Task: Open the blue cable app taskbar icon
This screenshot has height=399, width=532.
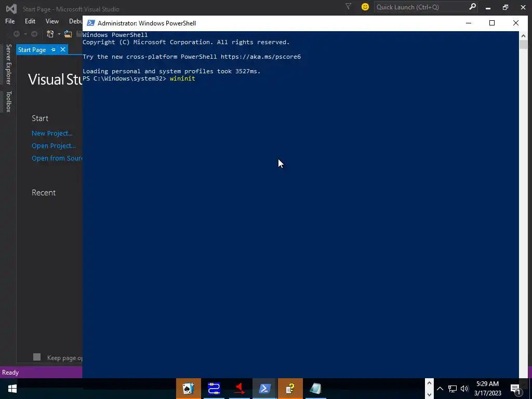Action: (214, 389)
